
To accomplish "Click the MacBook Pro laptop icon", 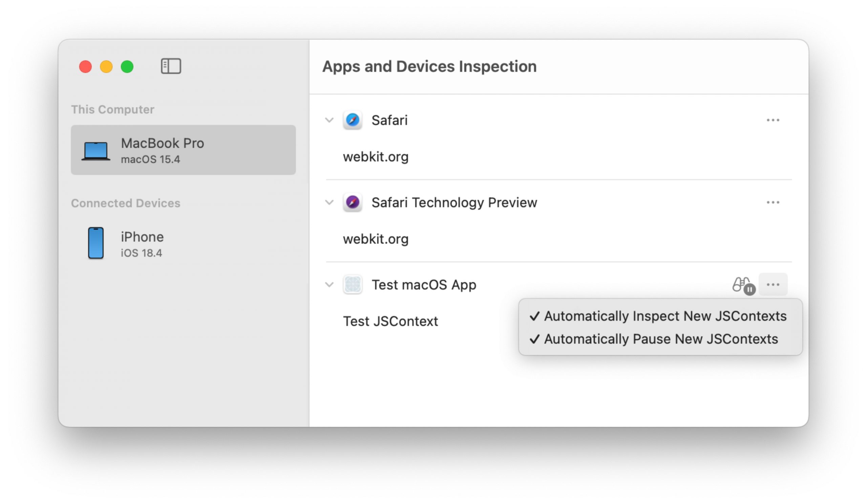I will [96, 151].
